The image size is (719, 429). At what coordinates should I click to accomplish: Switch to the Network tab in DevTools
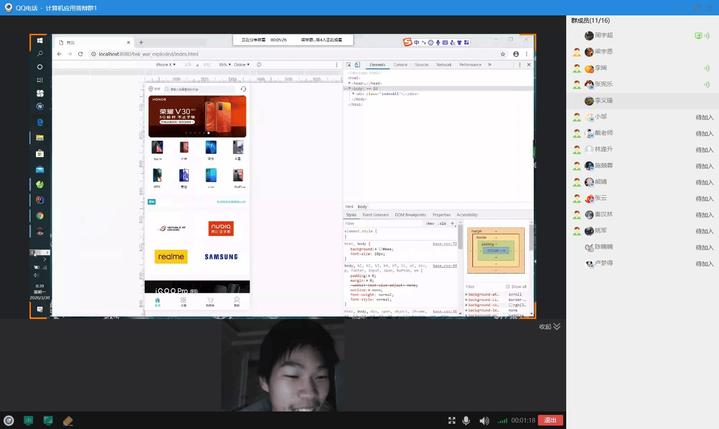coord(443,64)
